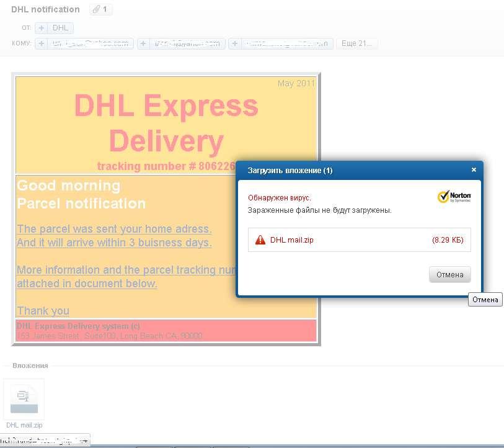Click 'DHL Express Delivery system (c)' footer text
Viewport: 504px width, 448px height.
pos(78,326)
